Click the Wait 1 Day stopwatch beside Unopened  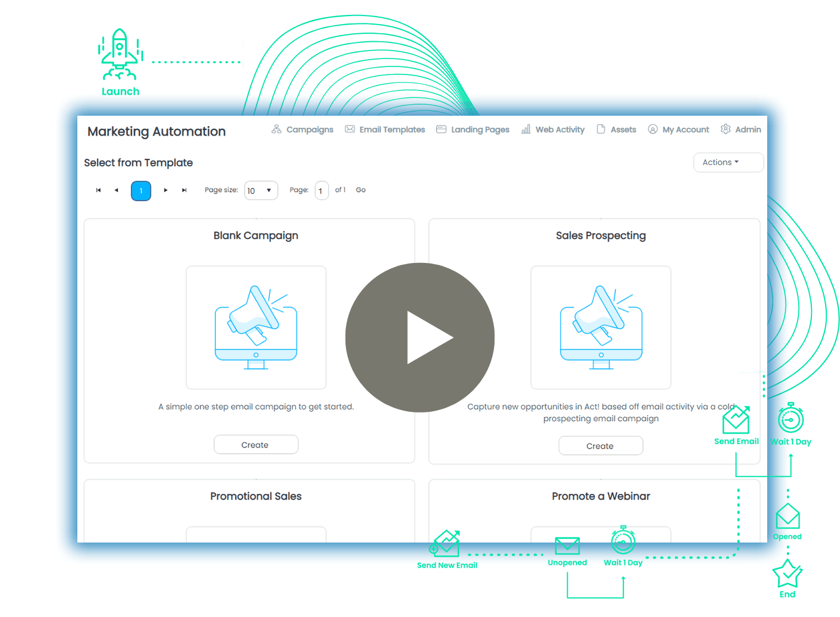[x=623, y=540]
